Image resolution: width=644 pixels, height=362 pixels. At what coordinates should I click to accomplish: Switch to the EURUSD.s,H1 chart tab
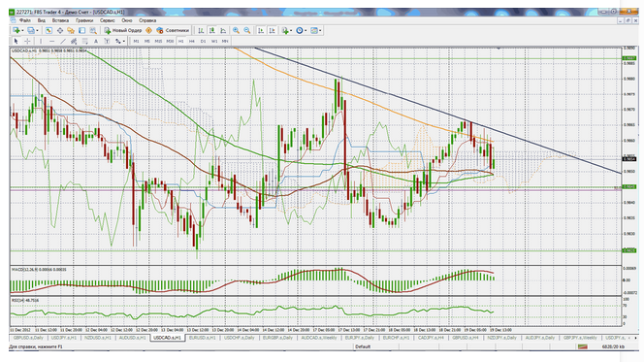pyautogui.click(x=202, y=338)
